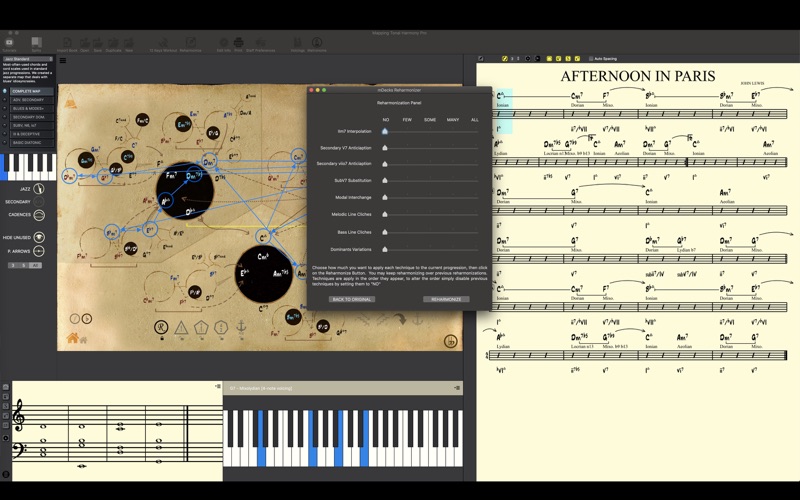Open the Splits layout toolbar icon
Image resolution: width=800 pixels, height=500 pixels.
pos(36,44)
